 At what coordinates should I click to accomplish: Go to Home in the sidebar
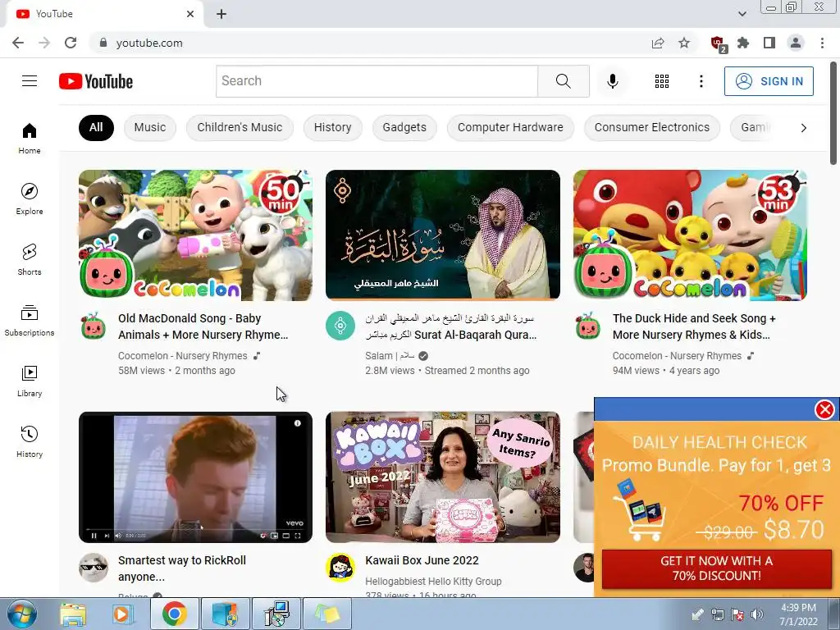(x=30, y=138)
